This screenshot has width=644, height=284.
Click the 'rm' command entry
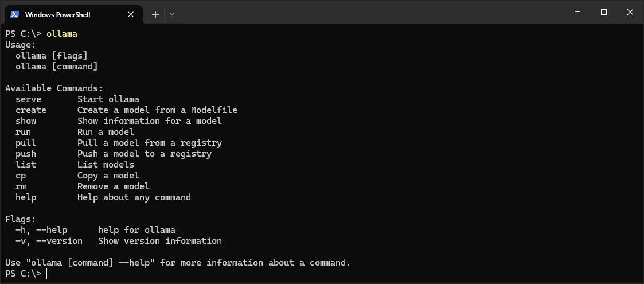point(21,186)
